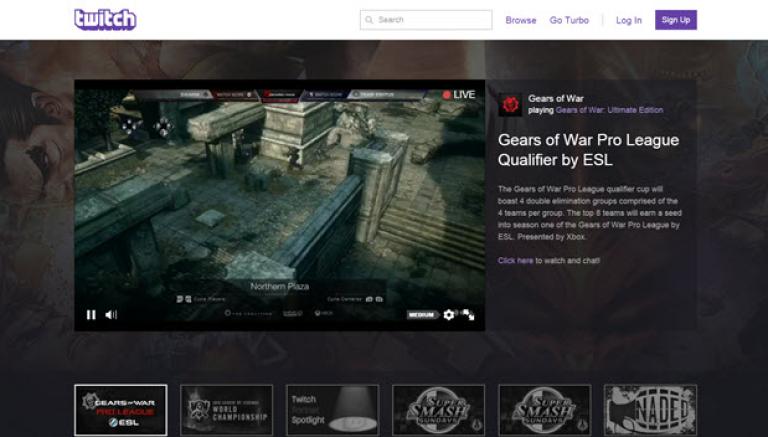Select the NADED stream thumbnail
Screen dimensions: 768x437
tap(650, 410)
